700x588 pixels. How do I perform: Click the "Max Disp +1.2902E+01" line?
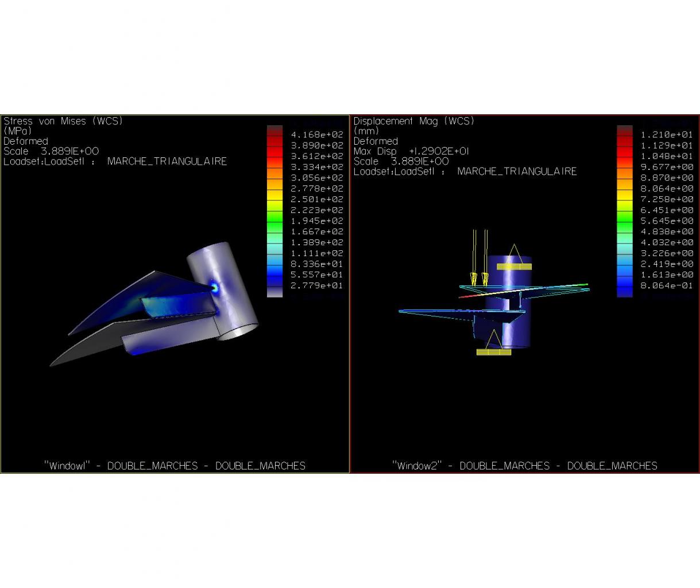pyautogui.click(x=411, y=151)
